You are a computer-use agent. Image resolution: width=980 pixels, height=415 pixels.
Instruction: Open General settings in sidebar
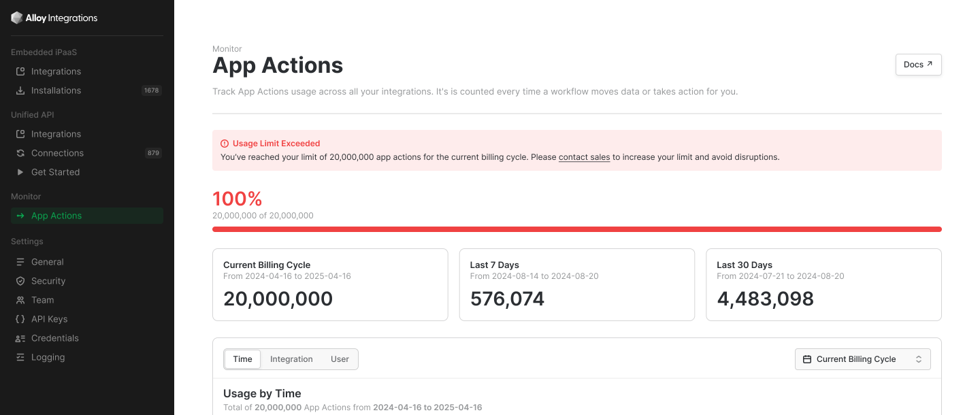coord(48,262)
